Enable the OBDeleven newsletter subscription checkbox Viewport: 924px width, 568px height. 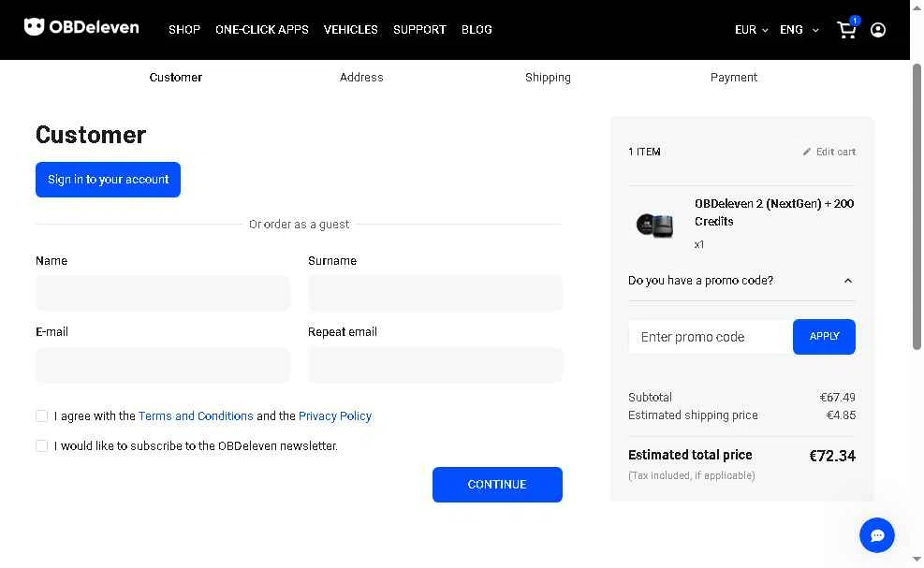41,445
